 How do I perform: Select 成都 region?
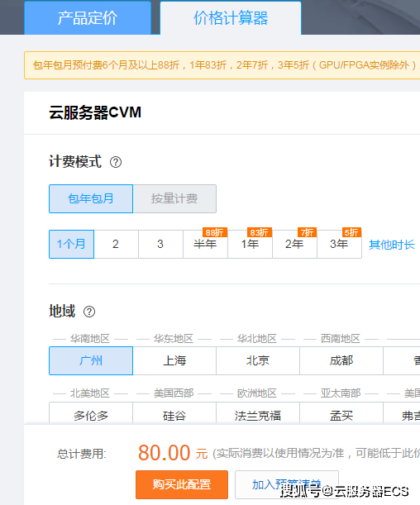tap(341, 360)
